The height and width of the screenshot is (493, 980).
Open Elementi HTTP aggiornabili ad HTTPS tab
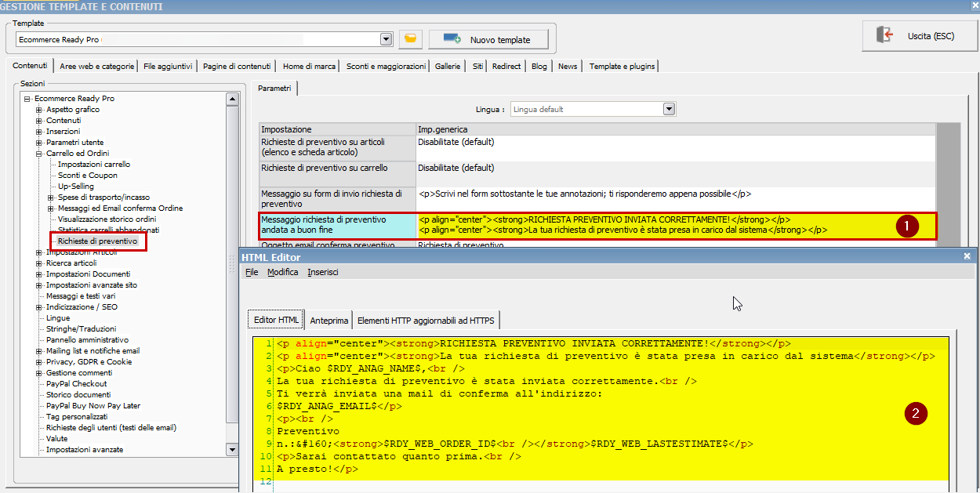pyautogui.click(x=425, y=321)
